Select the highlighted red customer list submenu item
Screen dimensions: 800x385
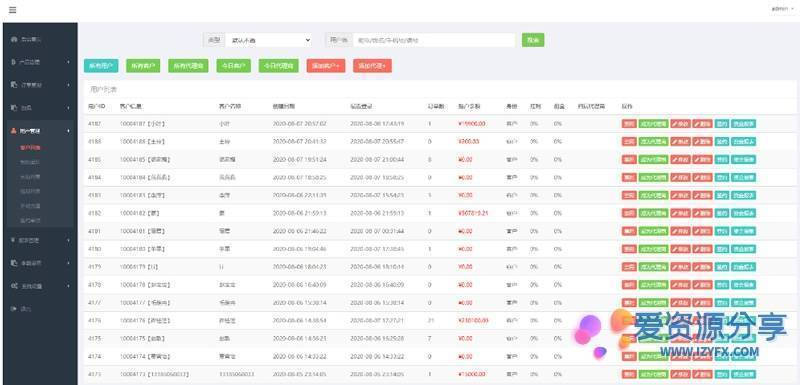click(x=30, y=148)
